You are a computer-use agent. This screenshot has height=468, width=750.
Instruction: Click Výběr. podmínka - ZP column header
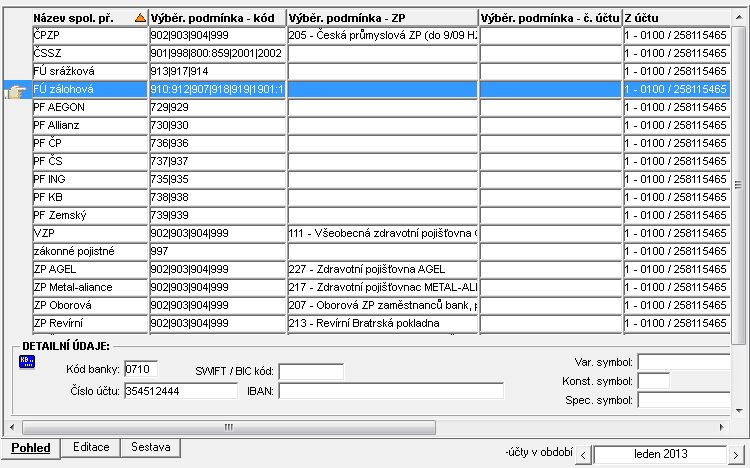[x=383, y=18]
